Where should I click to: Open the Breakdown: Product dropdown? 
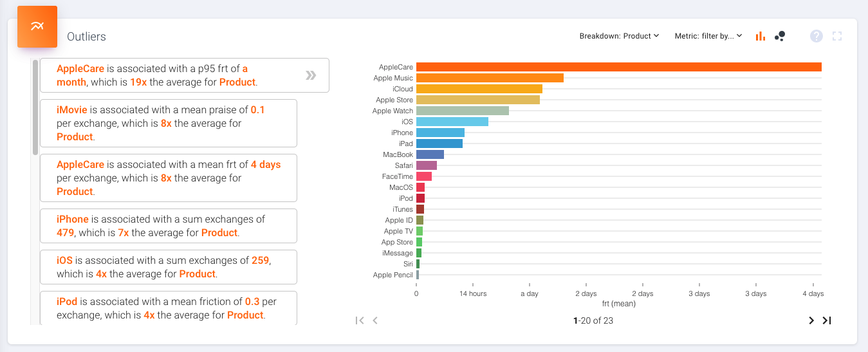[x=619, y=36]
